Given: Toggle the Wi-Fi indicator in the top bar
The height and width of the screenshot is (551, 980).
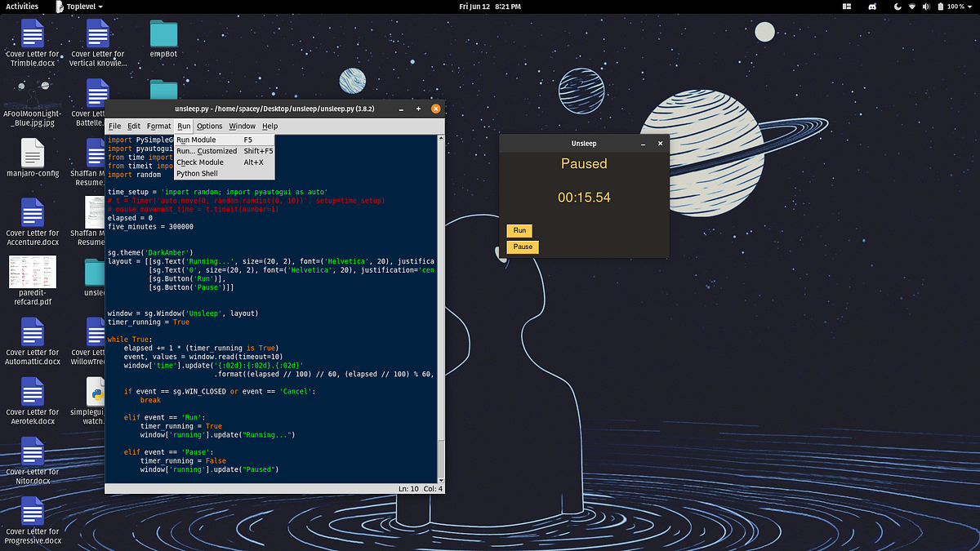Looking at the screenshot, I should pos(912,7).
